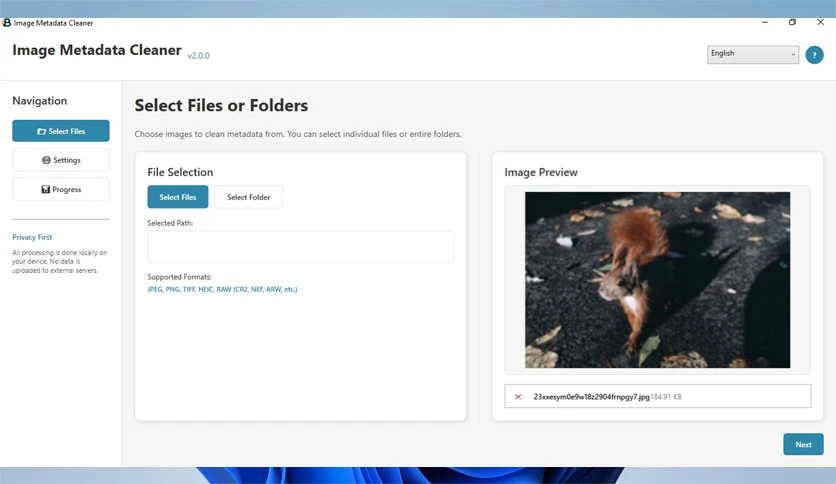
Task: Click the app logo in title bar
Action: coord(6,23)
